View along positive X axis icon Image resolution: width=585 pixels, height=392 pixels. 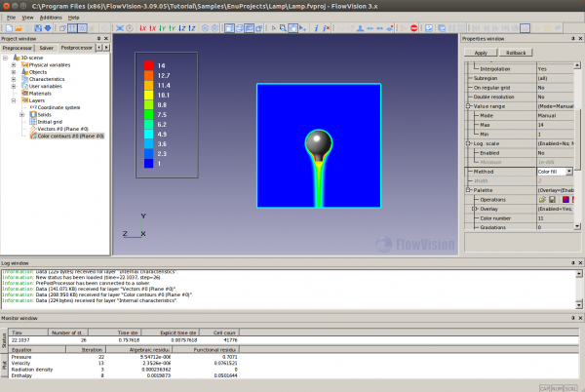tap(153, 28)
